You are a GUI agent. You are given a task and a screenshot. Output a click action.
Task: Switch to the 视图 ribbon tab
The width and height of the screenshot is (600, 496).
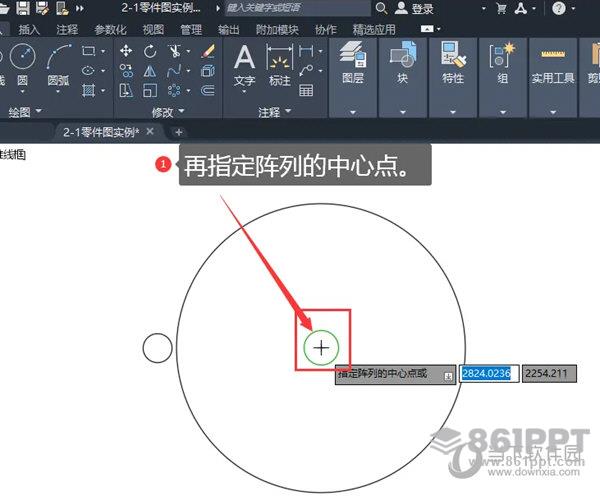pos(154,30)
